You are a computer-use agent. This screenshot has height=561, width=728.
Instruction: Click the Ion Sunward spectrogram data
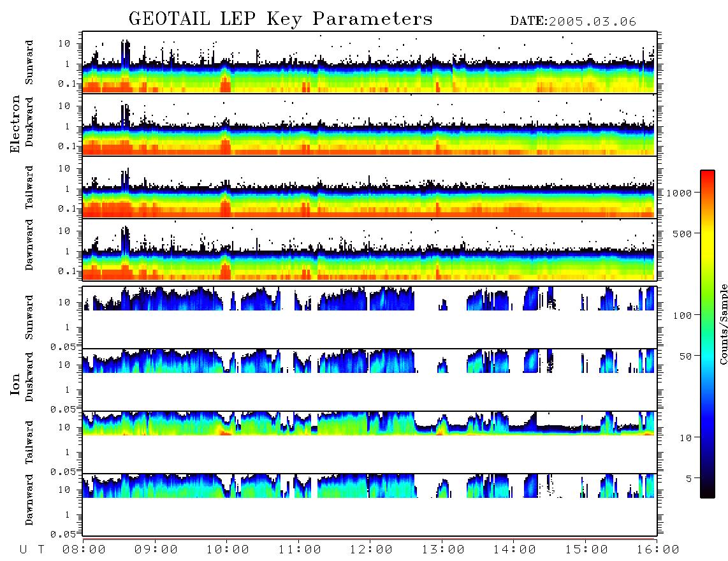click(370, 298)
